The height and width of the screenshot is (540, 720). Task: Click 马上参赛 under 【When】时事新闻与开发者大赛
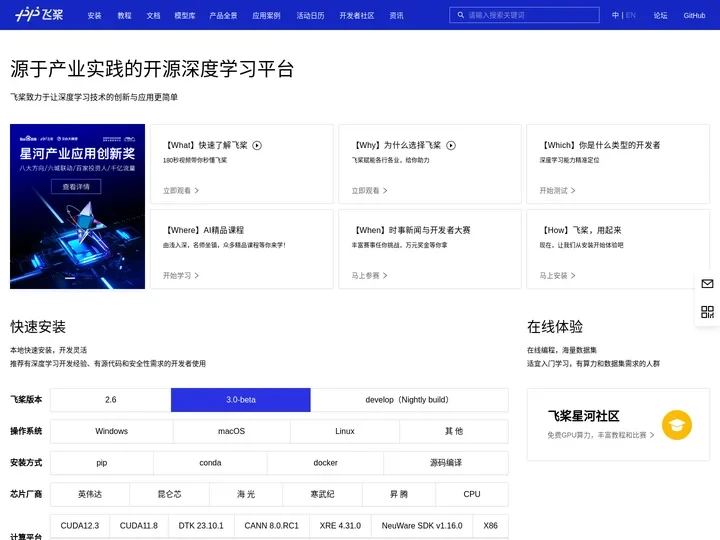[x=370, y=276]
